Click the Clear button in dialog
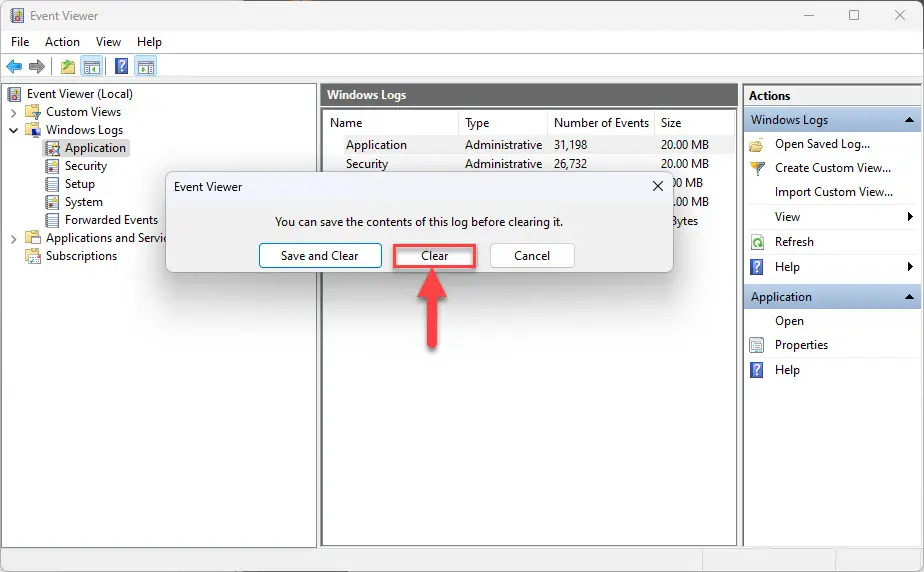Viewport: 924px width, 572px height. click(434, 256)
